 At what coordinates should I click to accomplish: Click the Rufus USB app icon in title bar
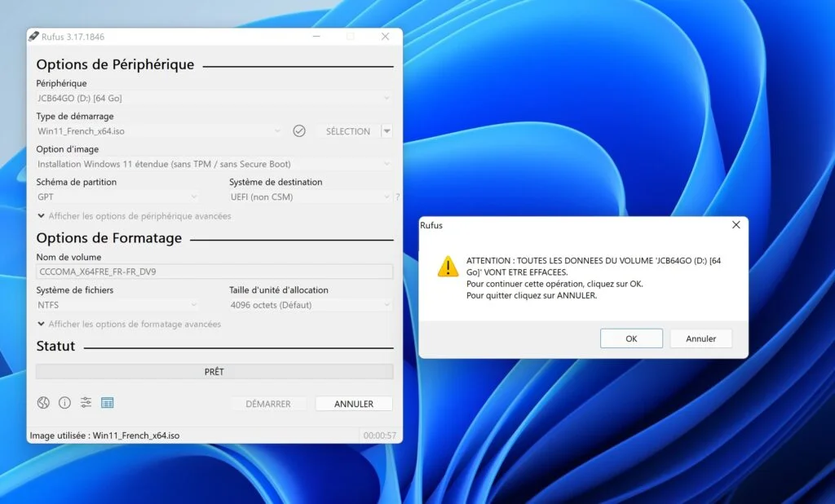33,36
